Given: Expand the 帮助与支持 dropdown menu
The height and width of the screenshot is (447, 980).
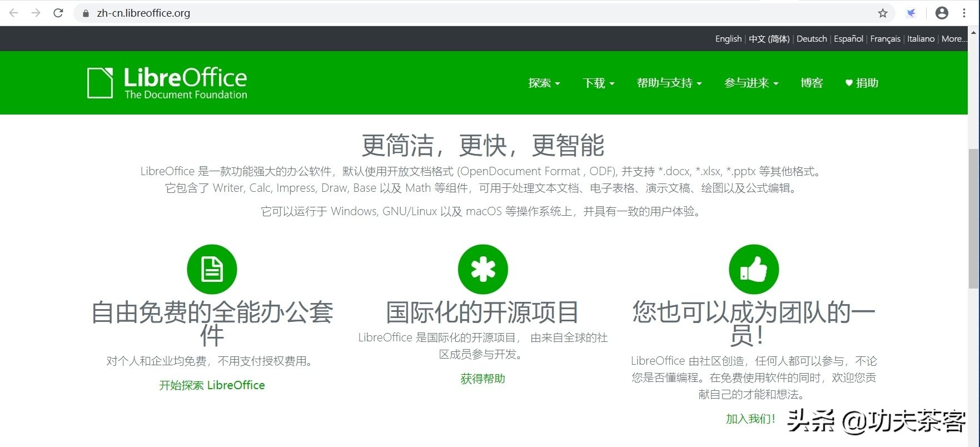Looking at the screenshot, I should [669, 83].
